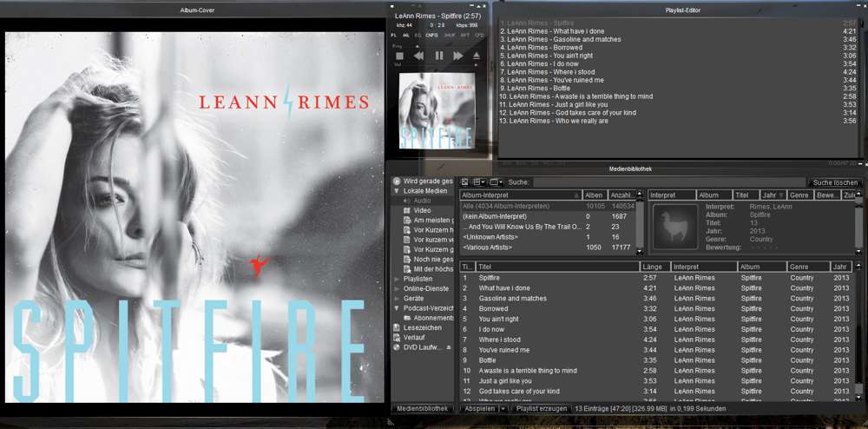868x429 pixels.
Task: Open the Abspielen dropdown arrow
Action: 503,408
